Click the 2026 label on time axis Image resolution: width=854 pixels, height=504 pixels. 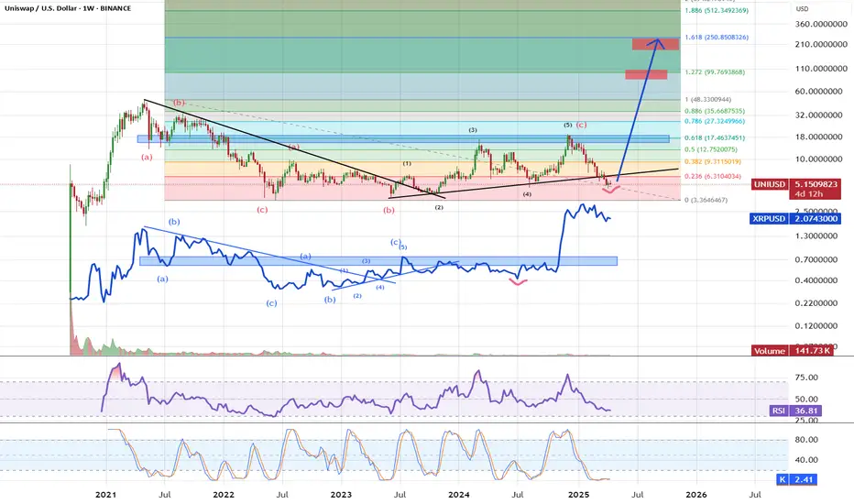coord(696,495)
